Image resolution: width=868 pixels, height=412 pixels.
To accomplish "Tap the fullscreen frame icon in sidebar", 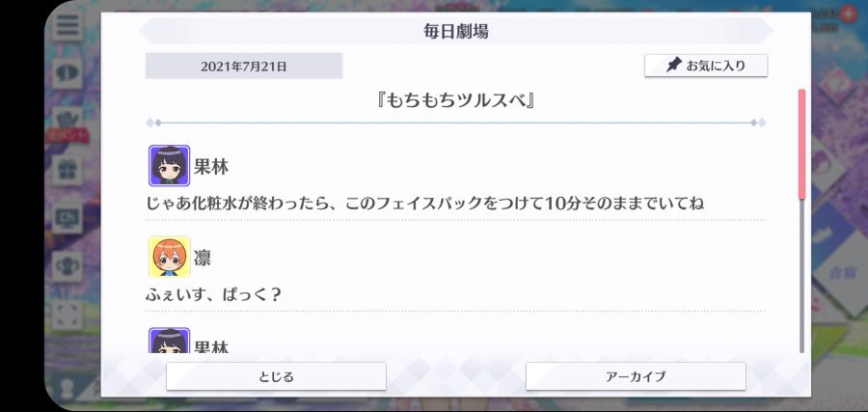I will pos(68,315).
